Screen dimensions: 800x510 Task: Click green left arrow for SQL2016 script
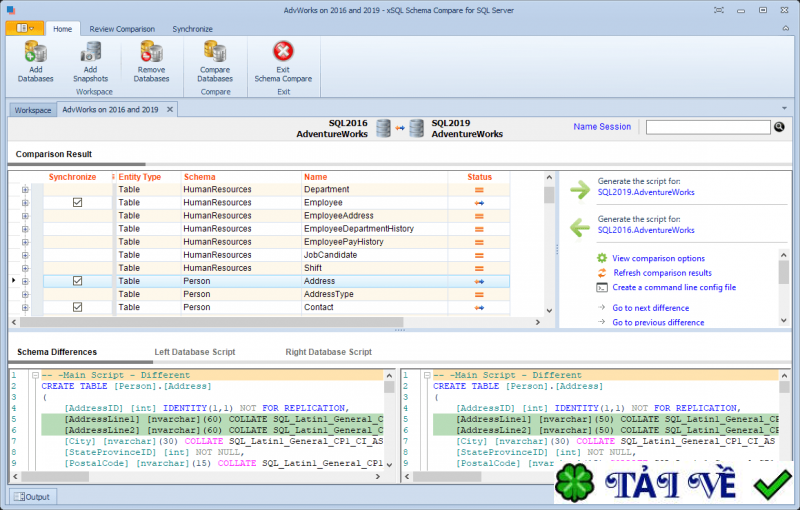(579, 229)
